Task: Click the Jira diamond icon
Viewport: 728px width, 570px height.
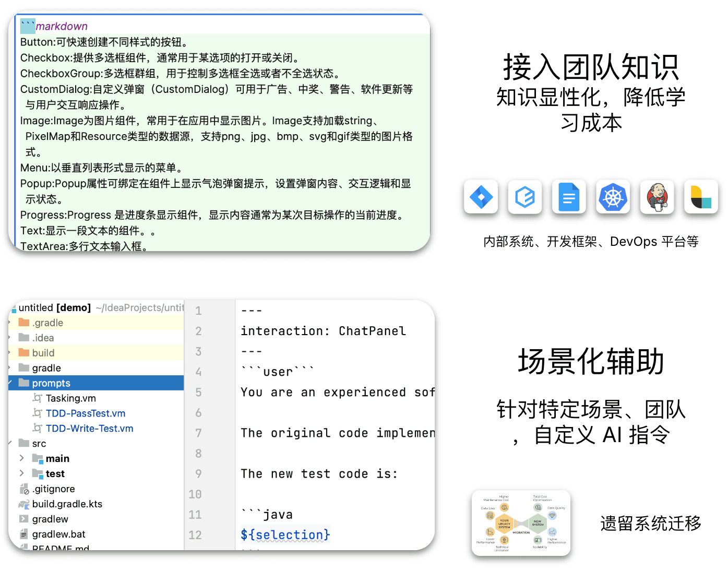Action: click(481, 197)
